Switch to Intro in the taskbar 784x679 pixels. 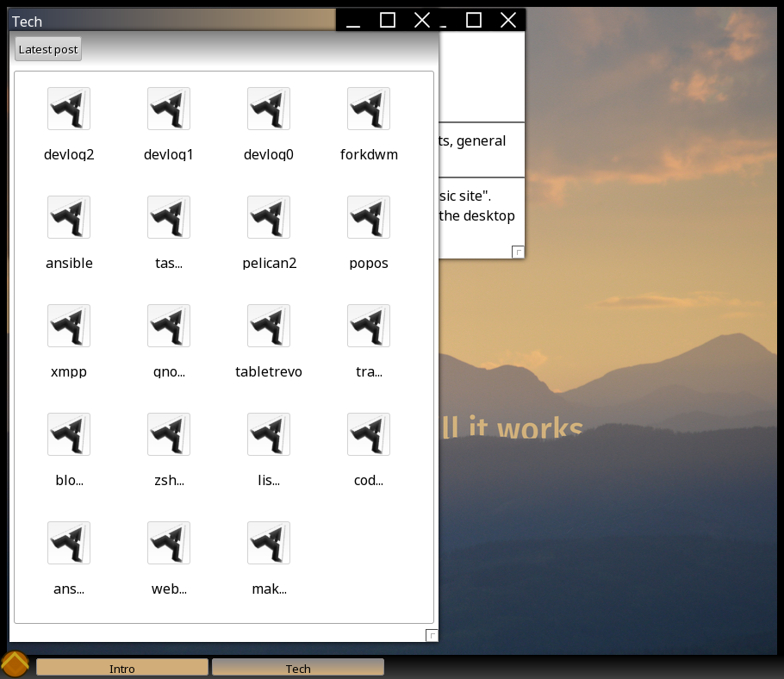[x=122, y=669]
